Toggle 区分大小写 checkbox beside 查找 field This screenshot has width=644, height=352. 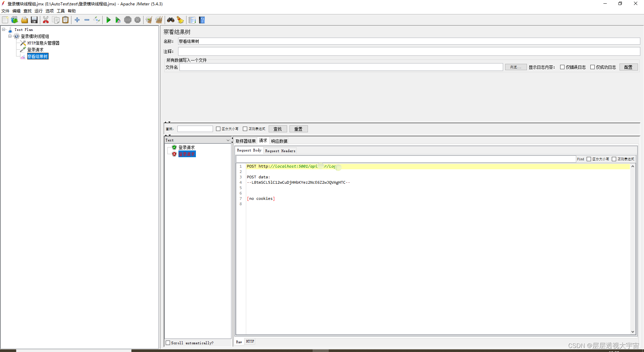(x=218, y=129)
